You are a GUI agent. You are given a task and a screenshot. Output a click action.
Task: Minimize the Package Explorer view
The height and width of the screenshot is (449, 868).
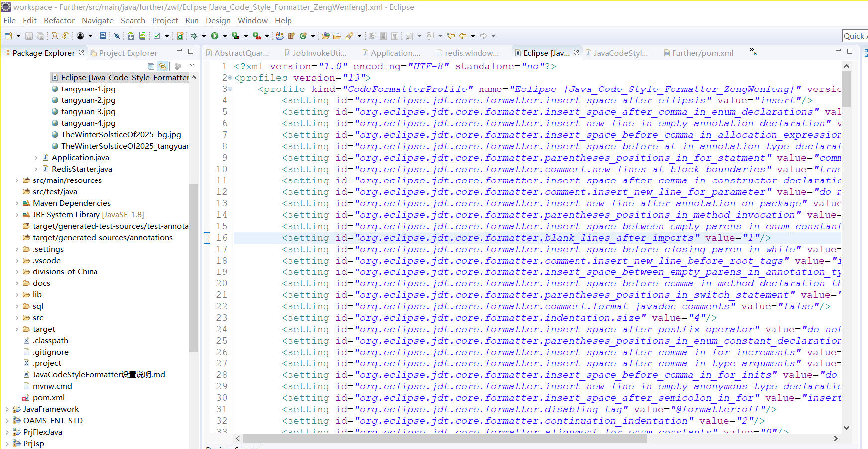coord(179,51)
